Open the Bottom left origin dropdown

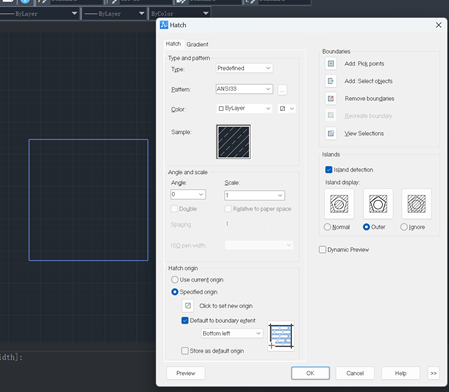(x=232, y=333)
